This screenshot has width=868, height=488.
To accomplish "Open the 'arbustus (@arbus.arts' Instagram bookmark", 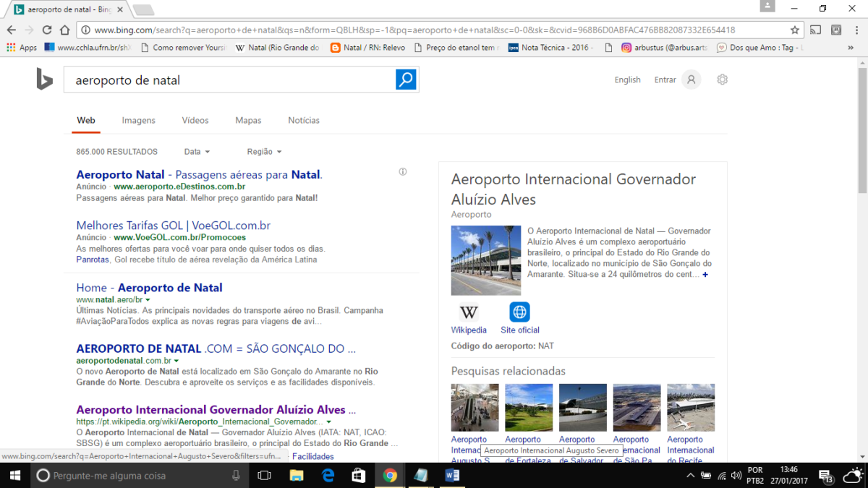I will (664, 48).
